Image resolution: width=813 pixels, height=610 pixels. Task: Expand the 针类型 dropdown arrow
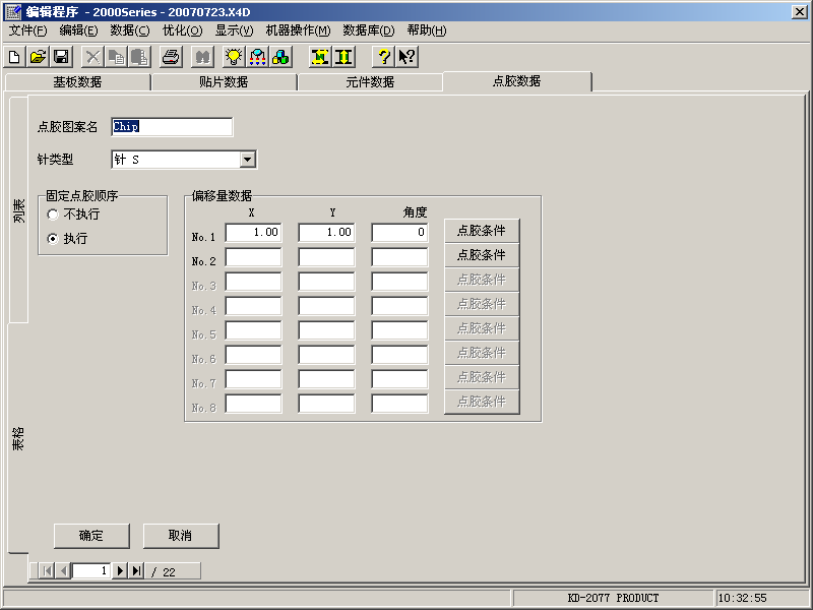coord(248,159)
